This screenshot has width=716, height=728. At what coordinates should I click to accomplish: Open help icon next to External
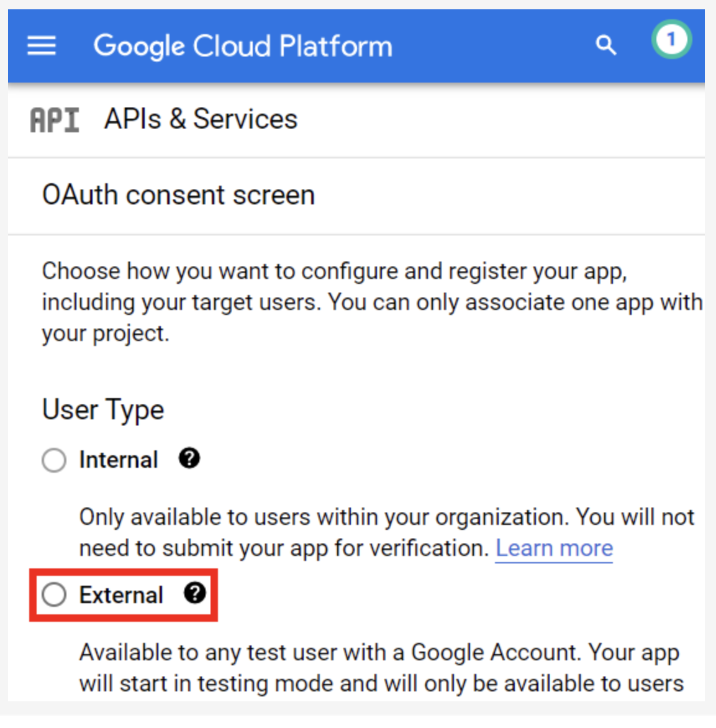194,593
